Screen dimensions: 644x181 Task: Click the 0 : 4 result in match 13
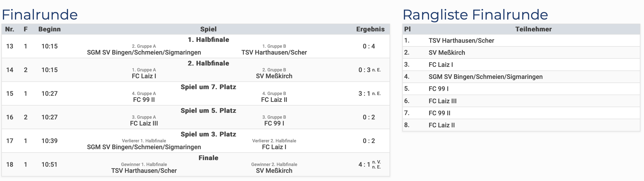point(369,46)
